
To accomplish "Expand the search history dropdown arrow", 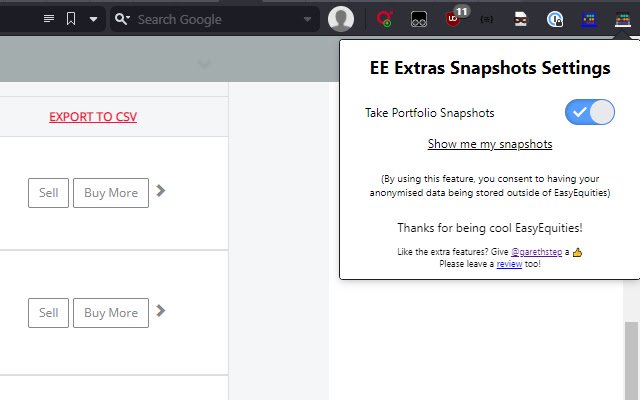I will point(307,19).
